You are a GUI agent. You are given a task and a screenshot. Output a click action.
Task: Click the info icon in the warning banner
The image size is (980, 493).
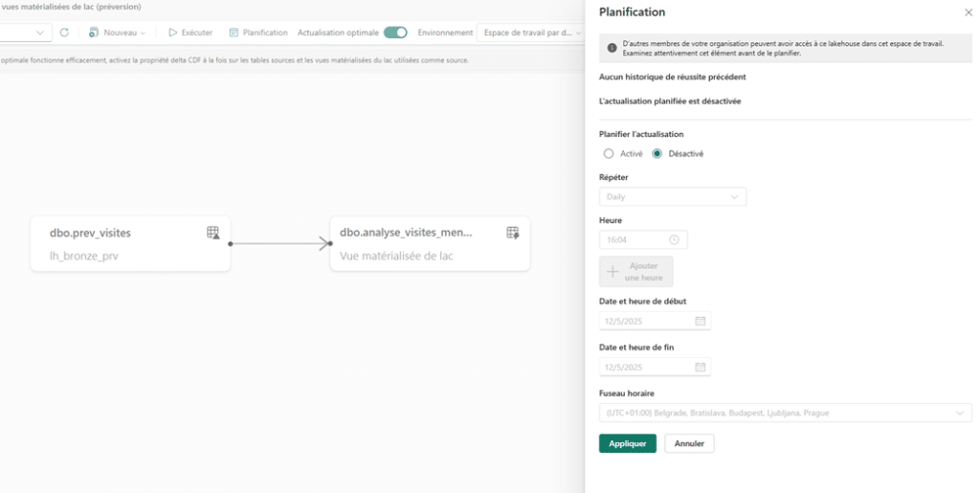coord(612,48)
